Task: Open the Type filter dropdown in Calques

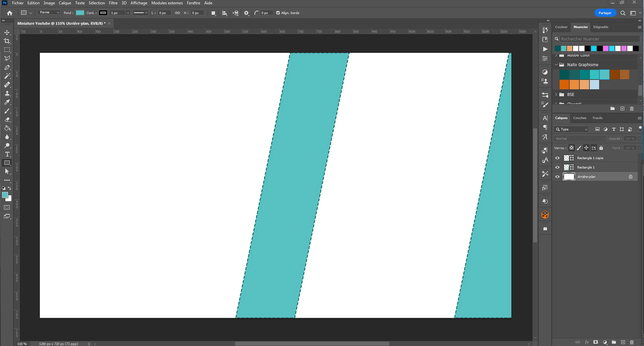Action: pos(572,129)
